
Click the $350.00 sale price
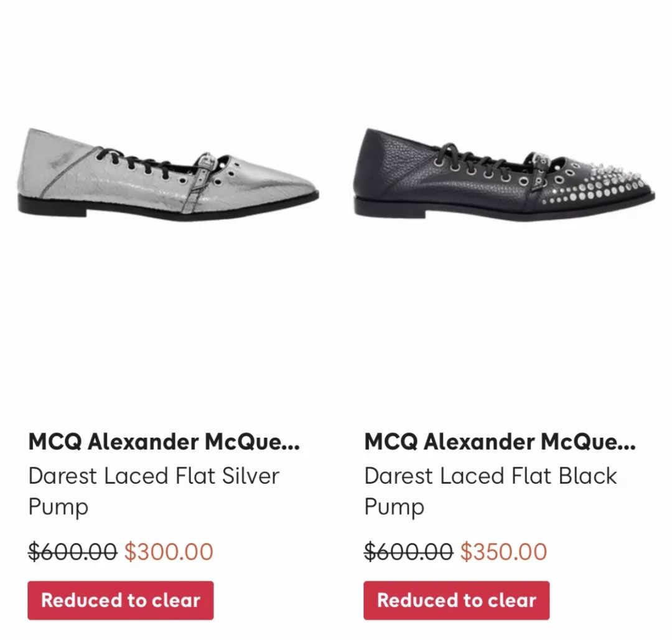(x=504, y=552)
